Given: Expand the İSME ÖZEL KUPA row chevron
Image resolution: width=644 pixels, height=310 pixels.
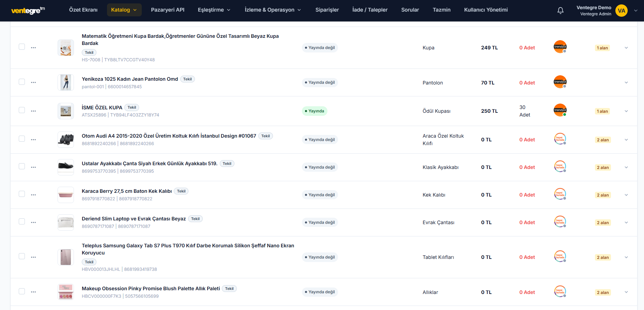Looking at the screenshot, I should click(x=626, y=111).
